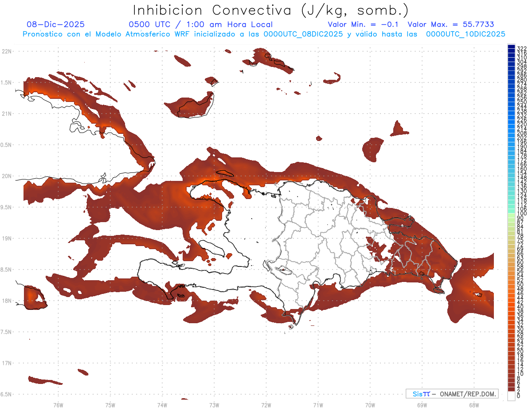Screen dimensions: 532x411
Task: Click the '74W' longitude label
Action: tap(162, 405)
